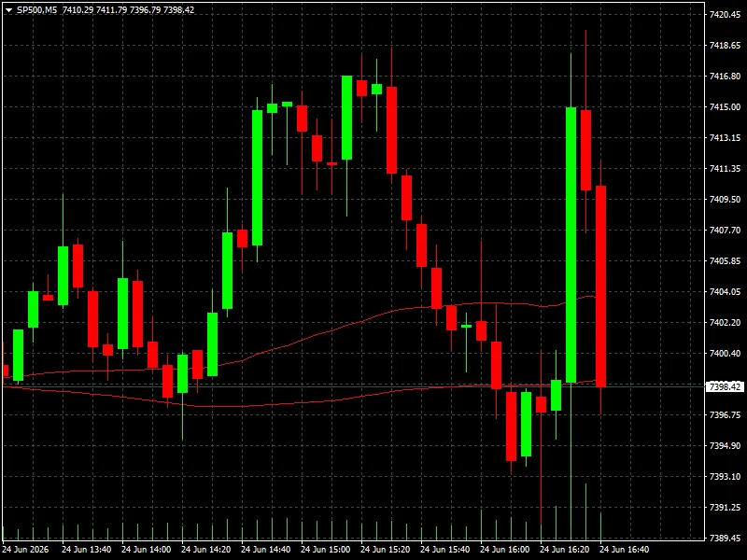Select the 24 Jun 16:40 time marker

[x=624, y=550]
